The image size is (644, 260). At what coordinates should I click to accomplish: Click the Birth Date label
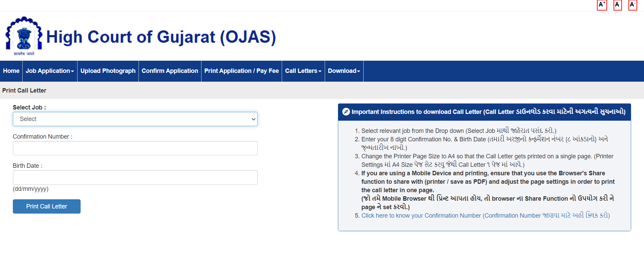[x=28, y=166]
